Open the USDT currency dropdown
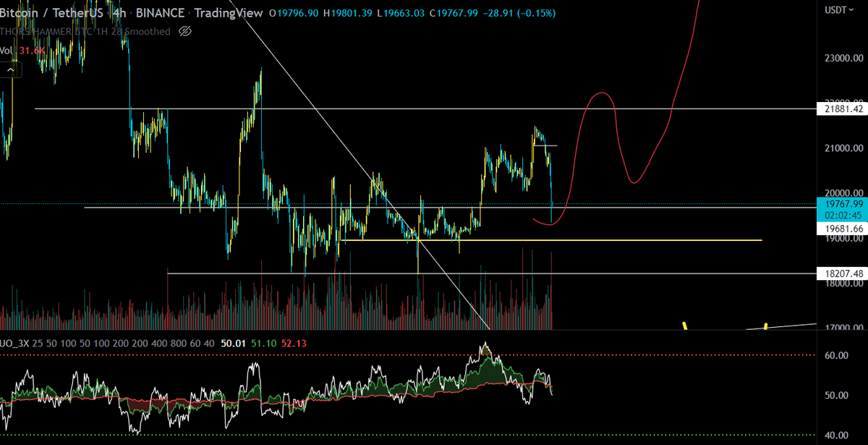 click(x=841, y=9)
